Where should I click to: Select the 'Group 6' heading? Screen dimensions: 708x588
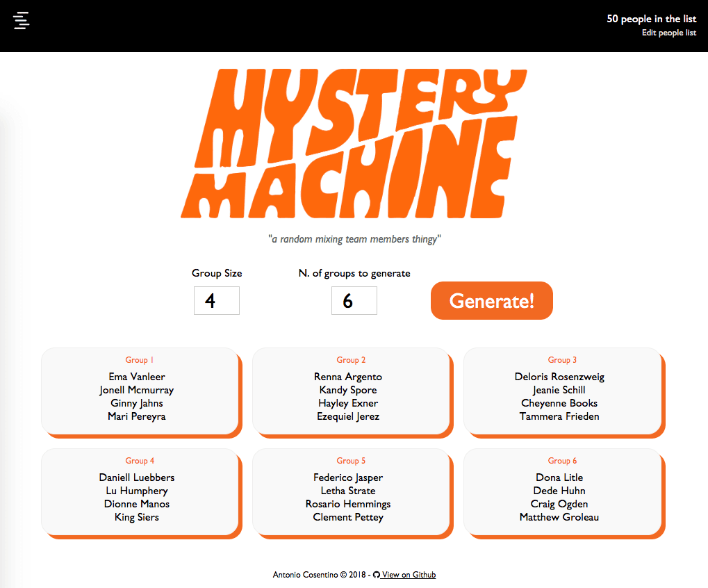[x=562, y=461]
